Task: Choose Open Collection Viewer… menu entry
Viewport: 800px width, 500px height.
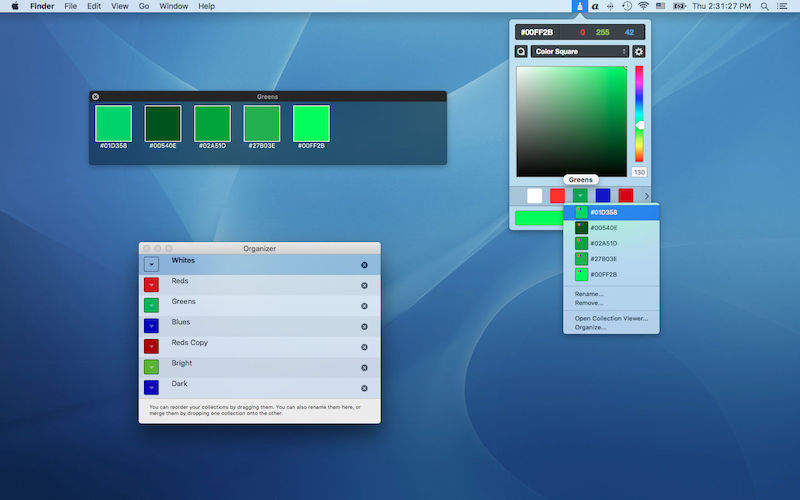Action: [611, 318]
